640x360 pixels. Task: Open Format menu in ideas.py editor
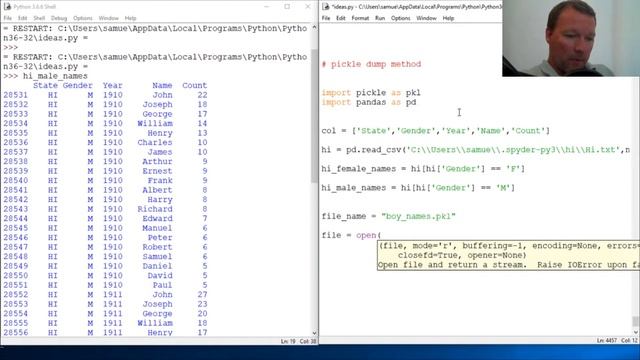pos(360,18)
